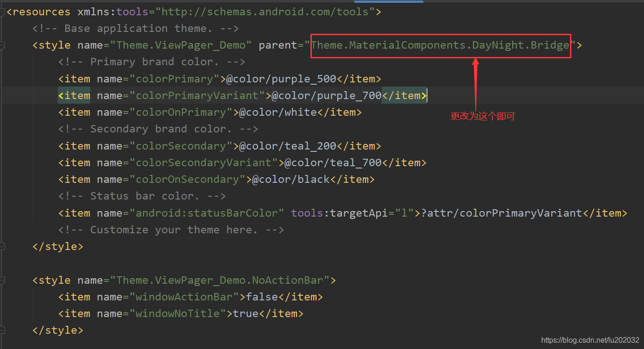This screenshot has height=349, width=644.
Task: Click the "windowNoTitle" attribute name
Action: [178, 314]
